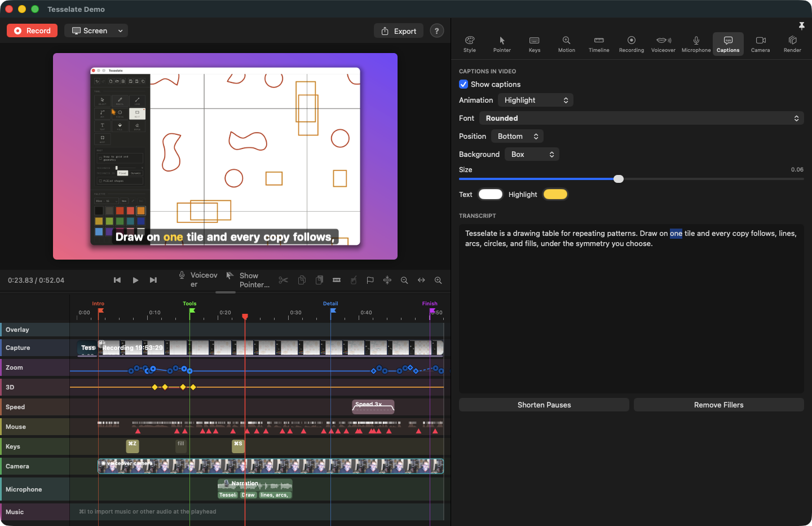
Task: Click the pin icon at panel top right
Action: pyautogui.click(x=801, y=26)
